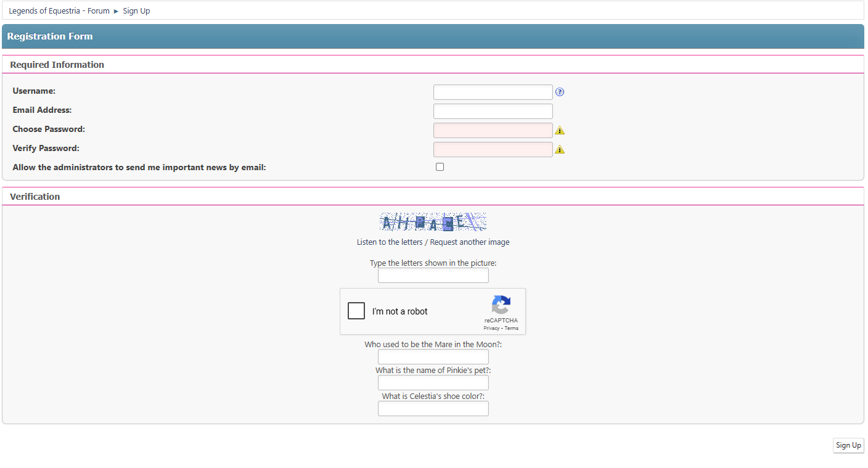
Task: Focus the Mare in the Moon answer field
Action: (x=433, y=356)
